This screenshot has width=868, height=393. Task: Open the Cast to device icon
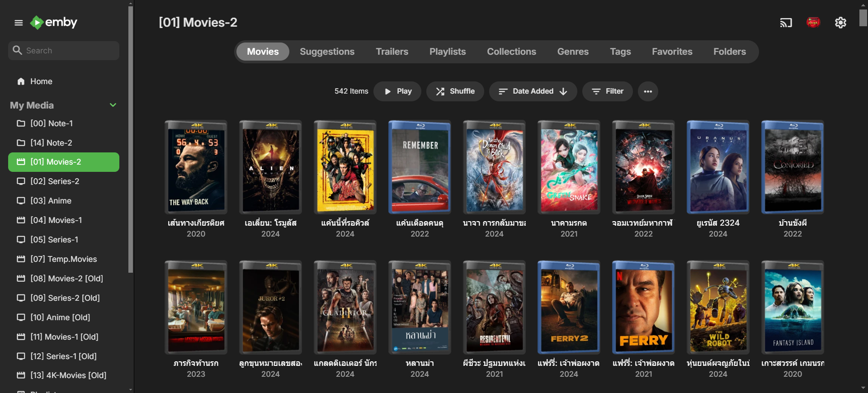tap(786, 23)
